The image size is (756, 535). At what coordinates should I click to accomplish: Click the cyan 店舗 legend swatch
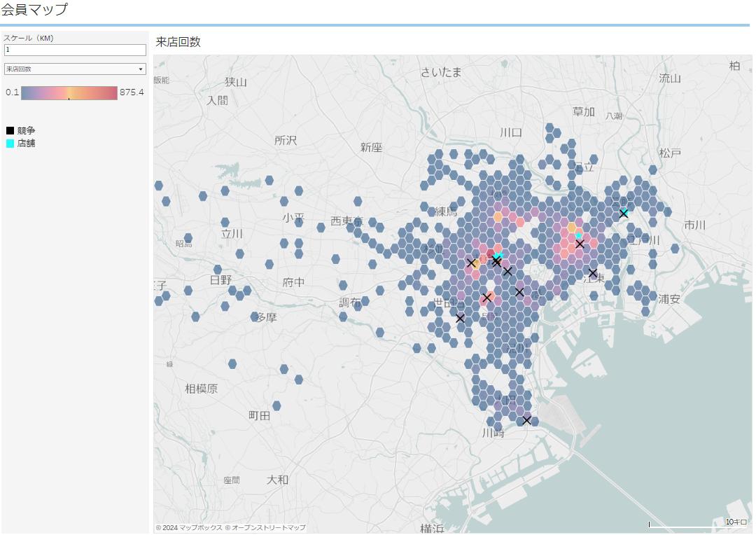click(x=10, y=143)
